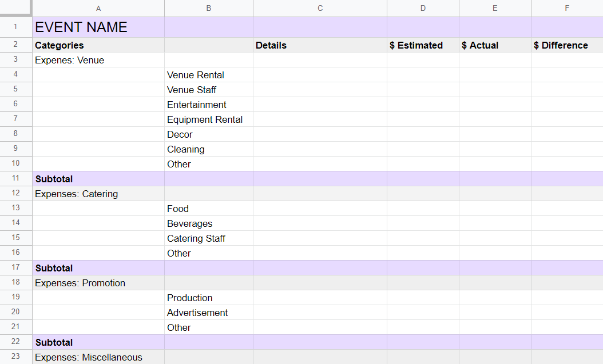Click Other cell in row 10
Viewport: 603px width, 364px height.
(x=209, y=164)
